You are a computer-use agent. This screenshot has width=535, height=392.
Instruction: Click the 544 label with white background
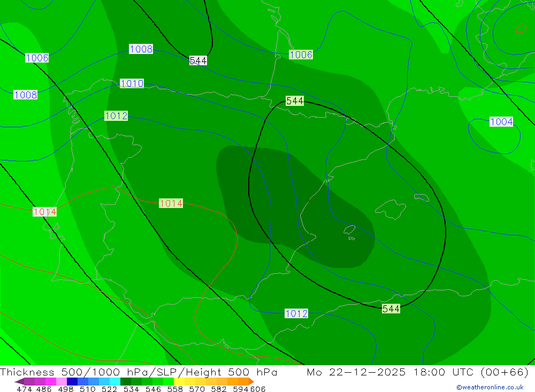198,61
